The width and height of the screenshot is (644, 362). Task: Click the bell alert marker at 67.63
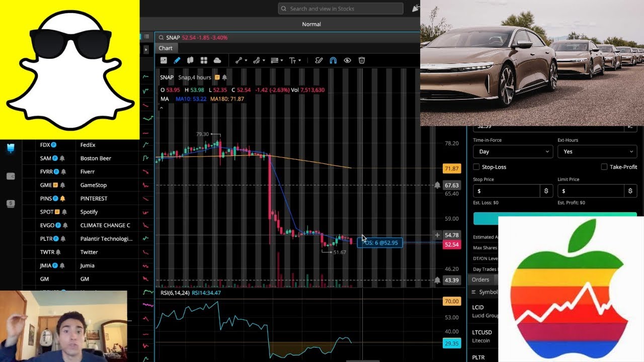click(437, 186)
